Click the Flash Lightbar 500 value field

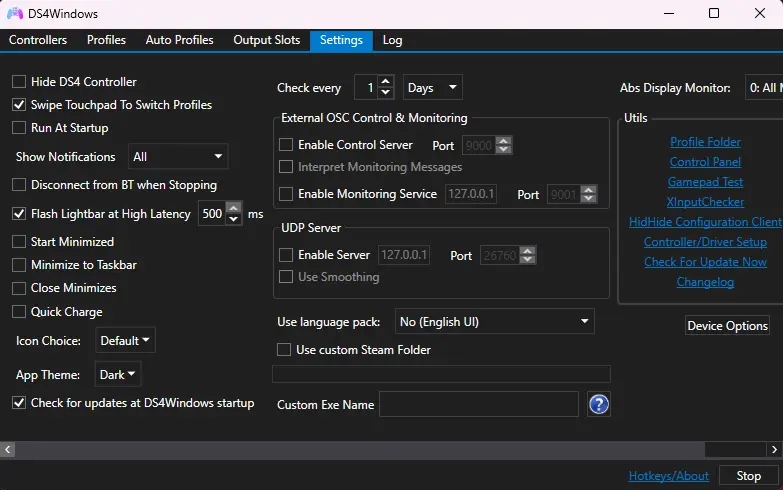tap(212, 213)
